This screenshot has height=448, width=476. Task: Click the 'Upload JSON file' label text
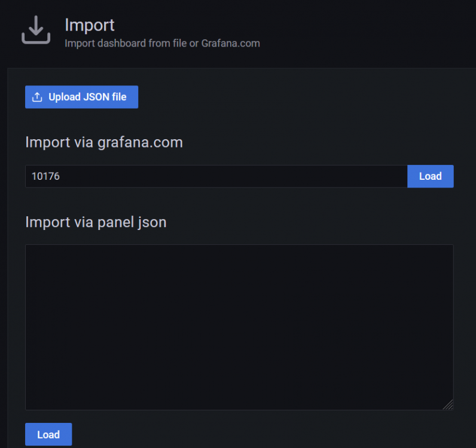point(87,97)
